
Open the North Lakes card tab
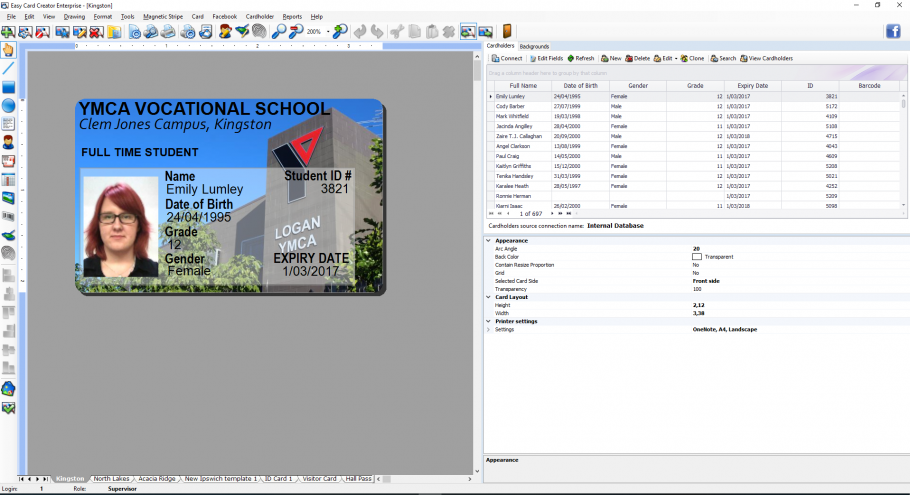111,479
